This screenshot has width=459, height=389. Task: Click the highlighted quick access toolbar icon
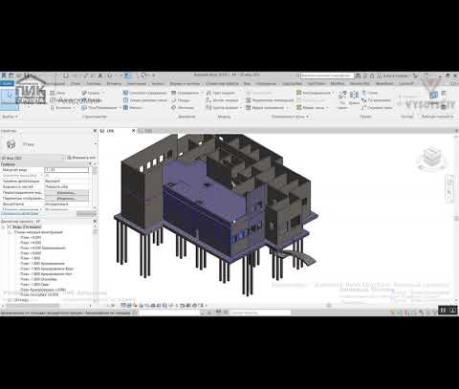(128, 76)
